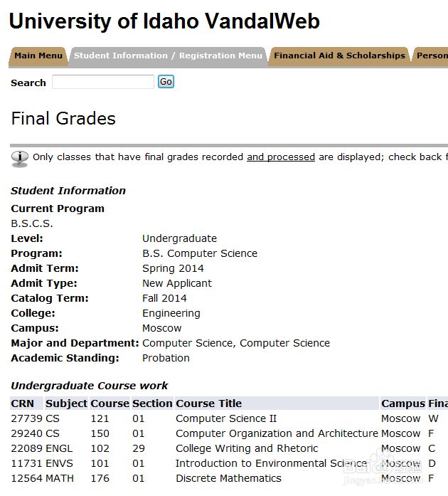Viewport: 448px width, 496px height.
Task: Select CRN 11731 cell
Action: [26, 463]
